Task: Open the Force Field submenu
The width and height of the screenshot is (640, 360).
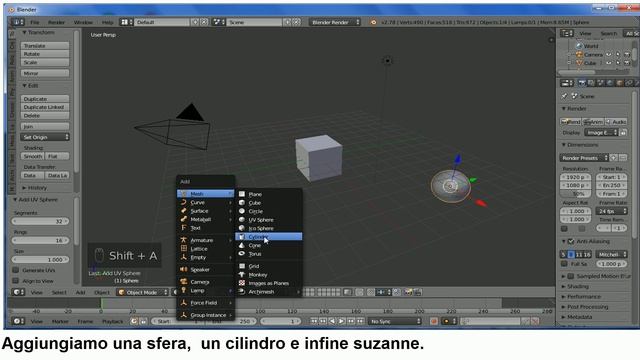Action: (x=205, y=302)
